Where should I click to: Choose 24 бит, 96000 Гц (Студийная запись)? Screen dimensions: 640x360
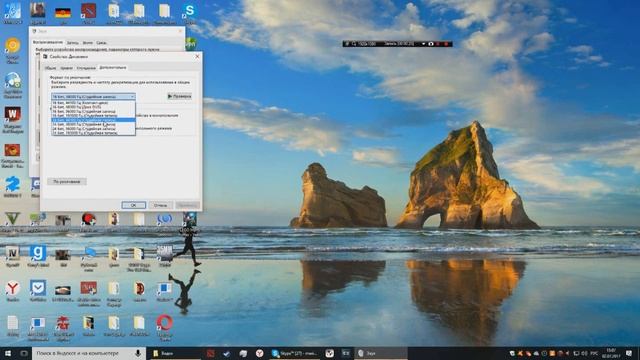(93, 129)
